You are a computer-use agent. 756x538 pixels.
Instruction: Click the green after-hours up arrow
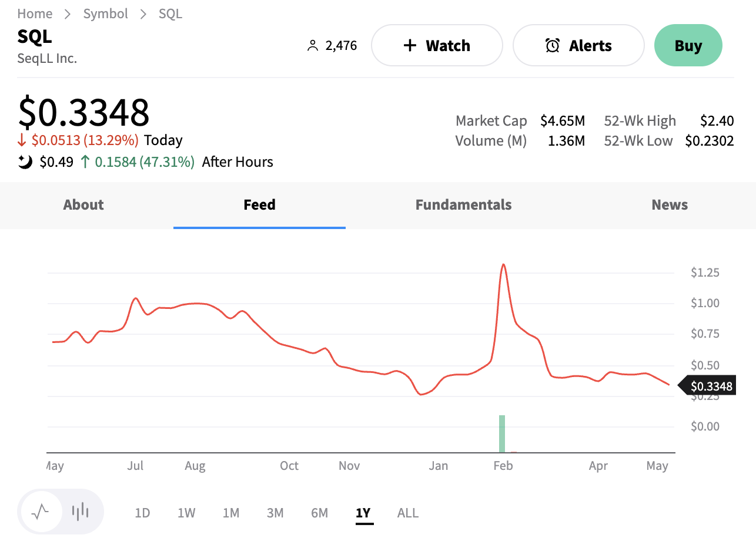tap(85, 162)
